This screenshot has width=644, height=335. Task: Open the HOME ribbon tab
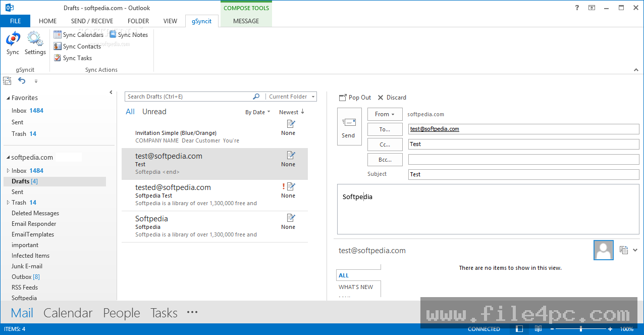47,21
